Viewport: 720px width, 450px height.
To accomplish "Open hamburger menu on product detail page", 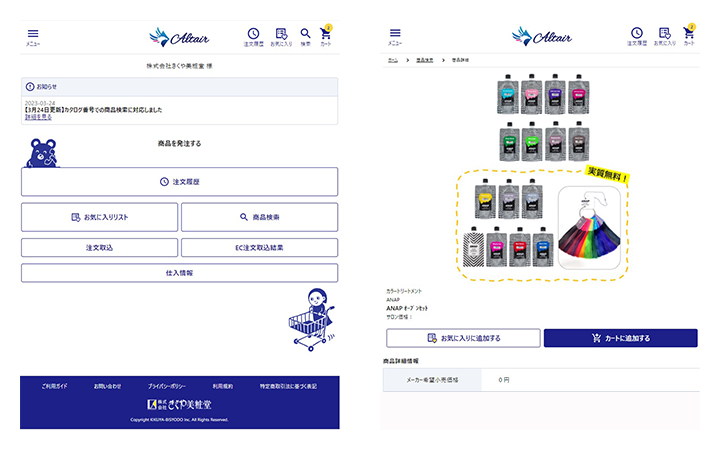I will coord(395,36).
